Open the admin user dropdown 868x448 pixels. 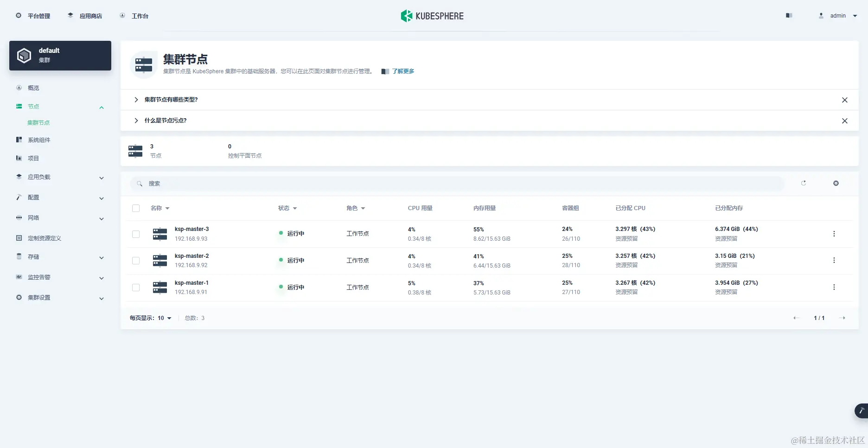838,16
